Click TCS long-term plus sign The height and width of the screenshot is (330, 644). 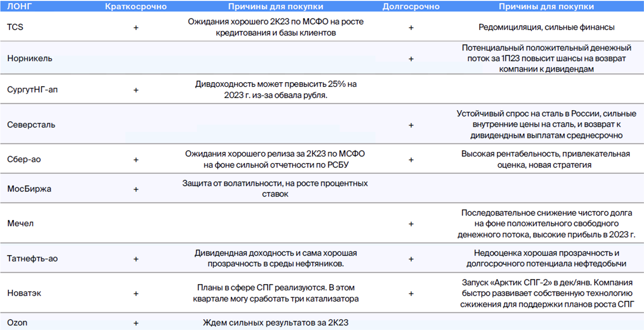pyautogui.click(x=411, y=28)
